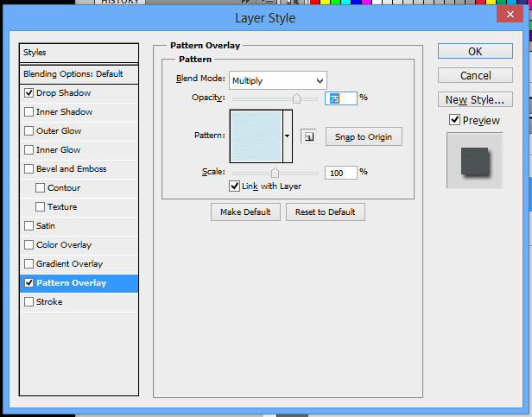Enable the Outer Glow checkbox
This screenshot has width=532, height=417.
pyautogui.click(x=28, y=131)
